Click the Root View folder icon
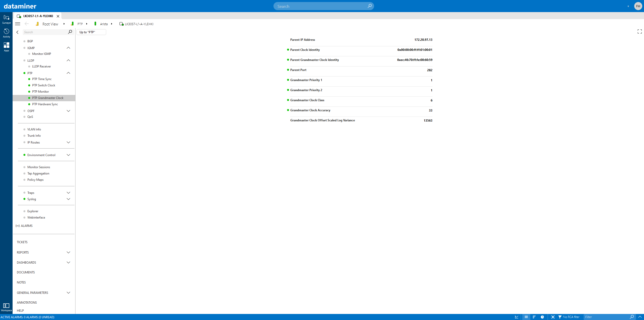This screenshot has width=644, height=320. (x=37, y=24)
